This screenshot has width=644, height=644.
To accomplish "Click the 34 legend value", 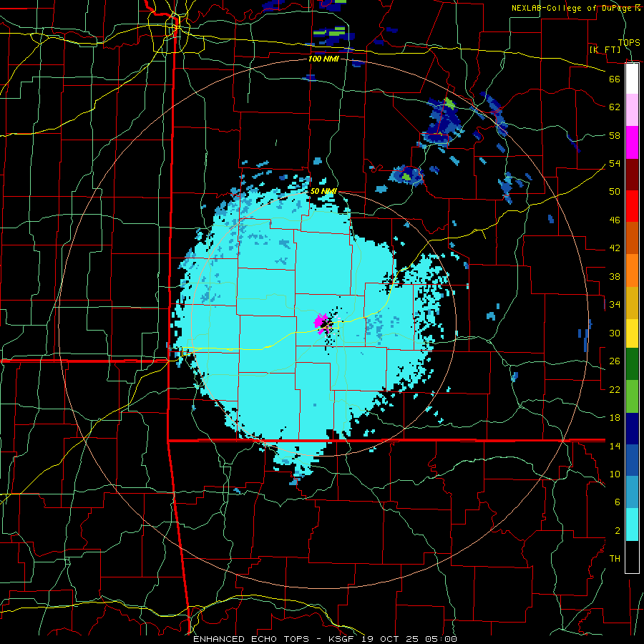I will click(x=615, y=304).
